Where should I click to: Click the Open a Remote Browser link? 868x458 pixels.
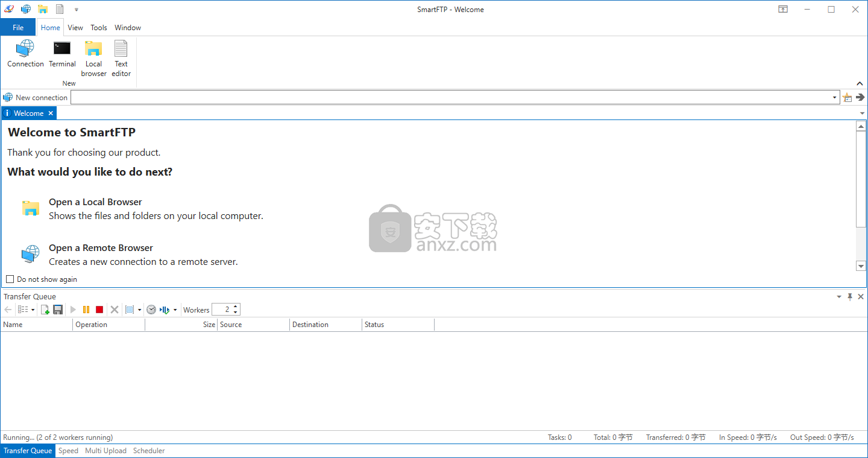[x=101, y=247]
